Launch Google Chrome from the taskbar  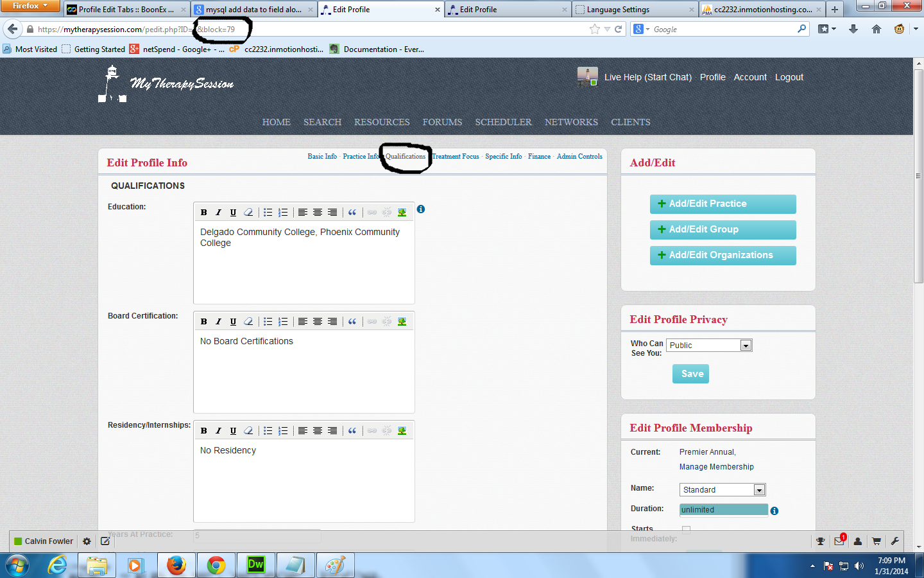(x=216, y=565)
